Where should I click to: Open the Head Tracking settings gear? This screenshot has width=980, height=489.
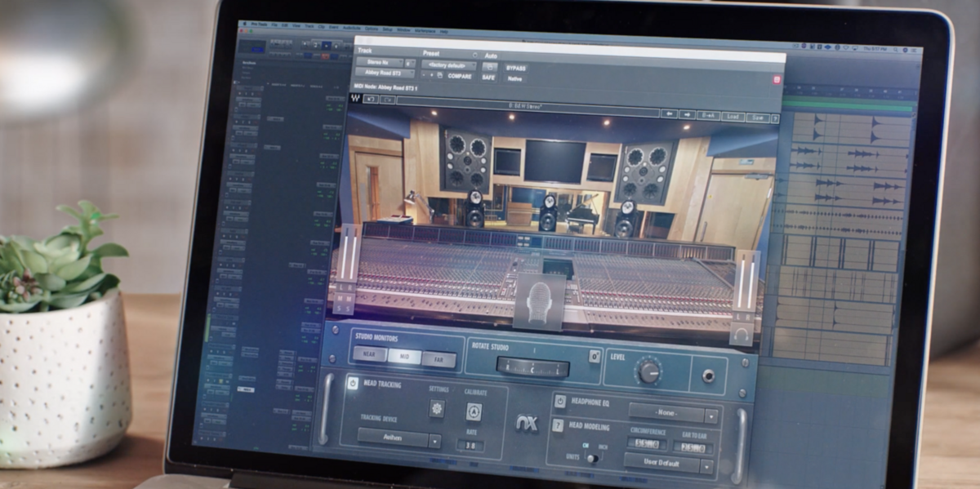[x=437, y=408]
